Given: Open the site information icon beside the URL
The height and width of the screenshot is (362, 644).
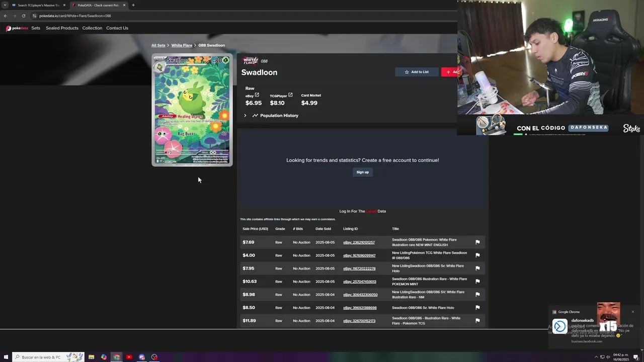Looking at the screenshot, I should coord(34,16).
